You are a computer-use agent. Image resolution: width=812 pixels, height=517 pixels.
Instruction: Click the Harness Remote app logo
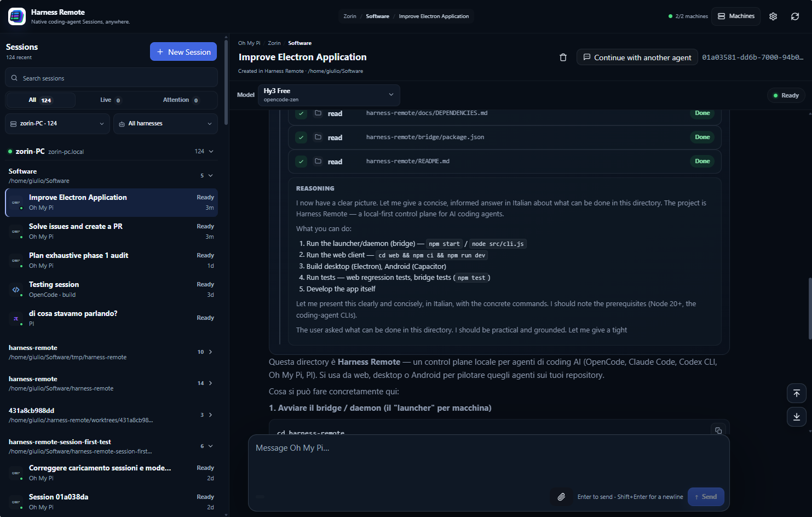(16, 16)
